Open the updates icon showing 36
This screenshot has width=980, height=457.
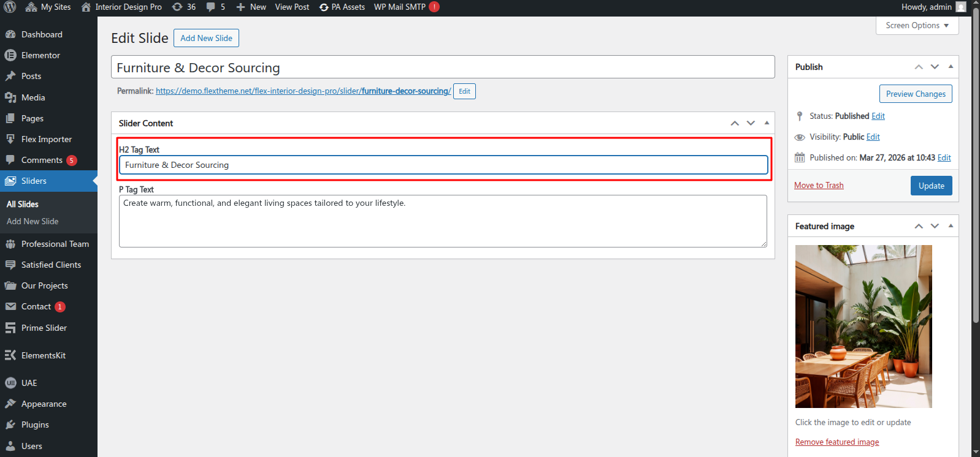pos(177,7)
